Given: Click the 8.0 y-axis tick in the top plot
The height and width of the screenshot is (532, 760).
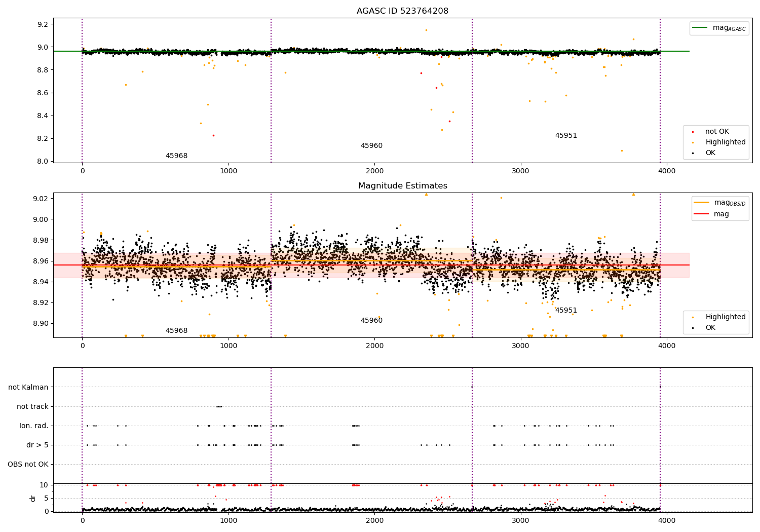Looking at the screenshot, I should click(x=43, y=161).
